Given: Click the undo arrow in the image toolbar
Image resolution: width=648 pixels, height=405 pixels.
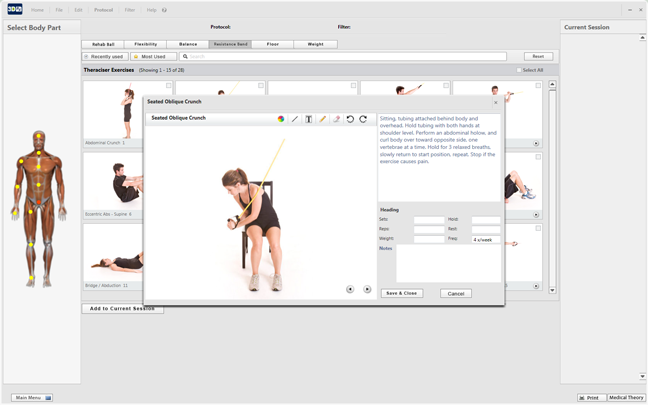Looking at the screenshot, I should tap(350, 119).
